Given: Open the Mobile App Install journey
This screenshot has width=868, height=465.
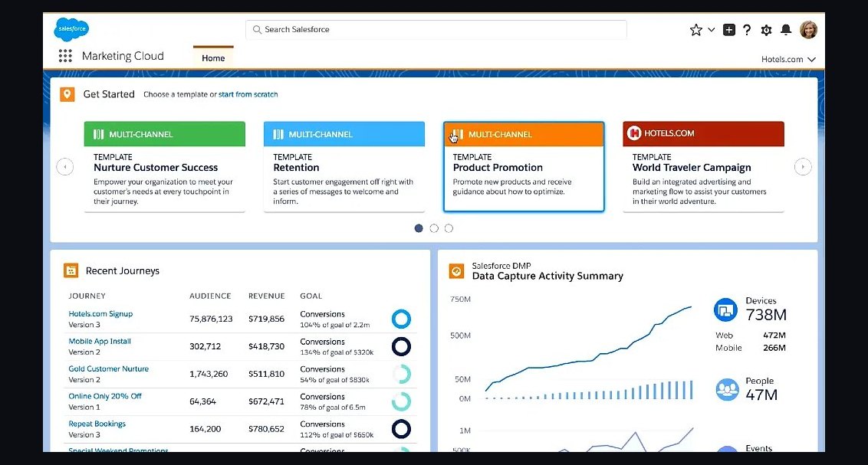Looking at the screenshot, I should coord(100,341).
